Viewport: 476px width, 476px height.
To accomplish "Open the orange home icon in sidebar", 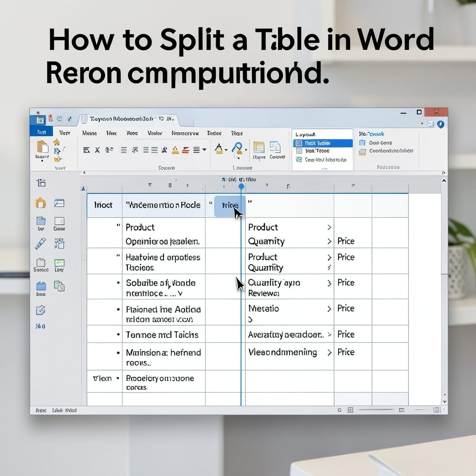I will click(41, 203).
